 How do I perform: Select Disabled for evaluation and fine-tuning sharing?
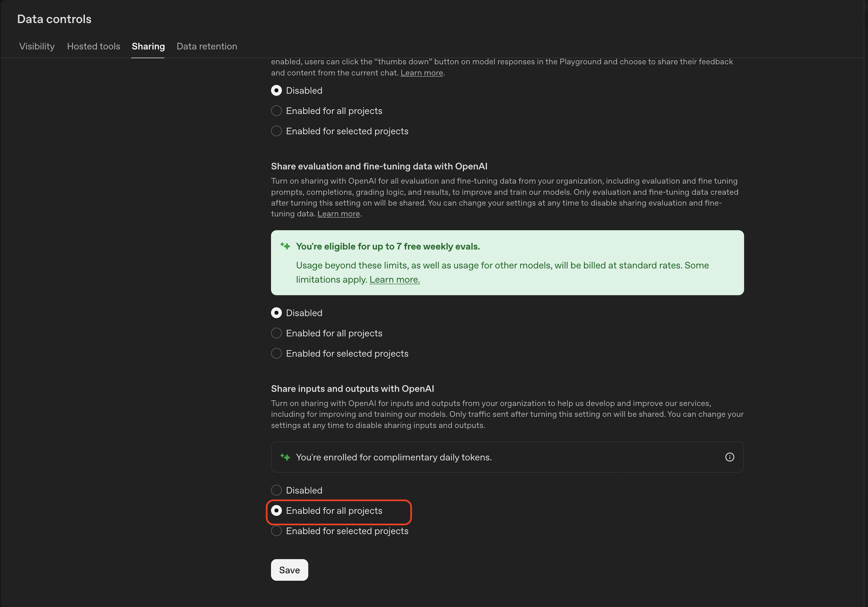(276, 313)
